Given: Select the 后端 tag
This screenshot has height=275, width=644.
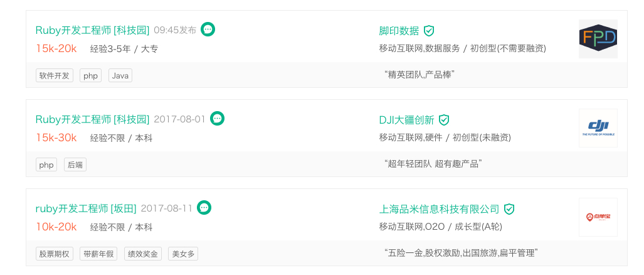Looking at the screenshot, I should coord(75,165).
